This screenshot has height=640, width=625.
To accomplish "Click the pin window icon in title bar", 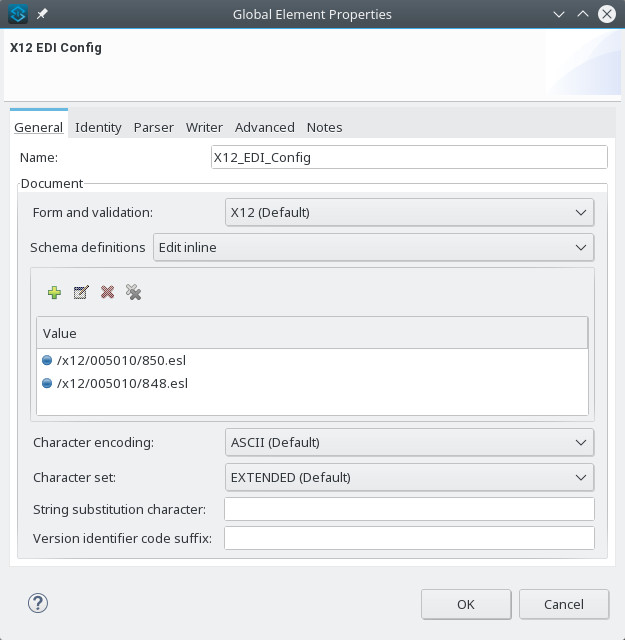I will coord(42,14).
